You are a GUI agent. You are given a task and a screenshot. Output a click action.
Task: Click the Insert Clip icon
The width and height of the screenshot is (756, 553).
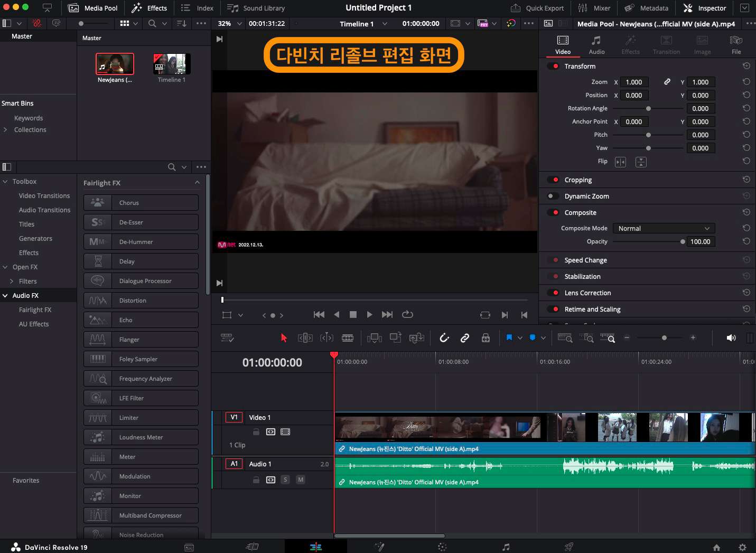click(x=375, y=338)
